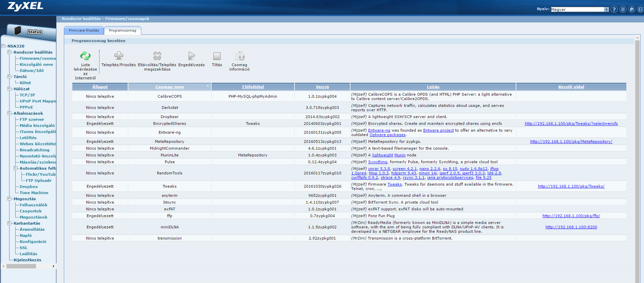Click the Status device icon
Screen dimensions: 644x283
18,31
